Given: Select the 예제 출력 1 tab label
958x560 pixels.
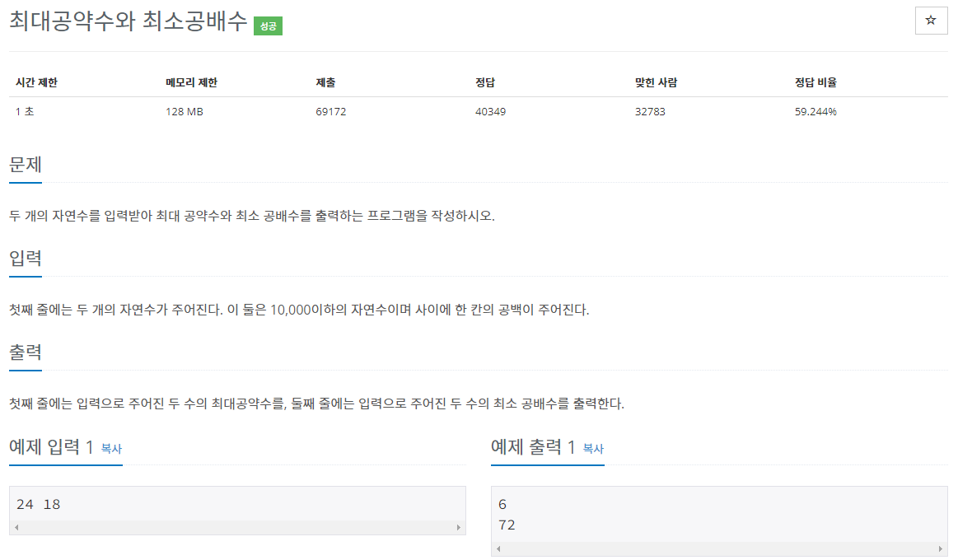Looking at the screenshot, I should [535, 448].
